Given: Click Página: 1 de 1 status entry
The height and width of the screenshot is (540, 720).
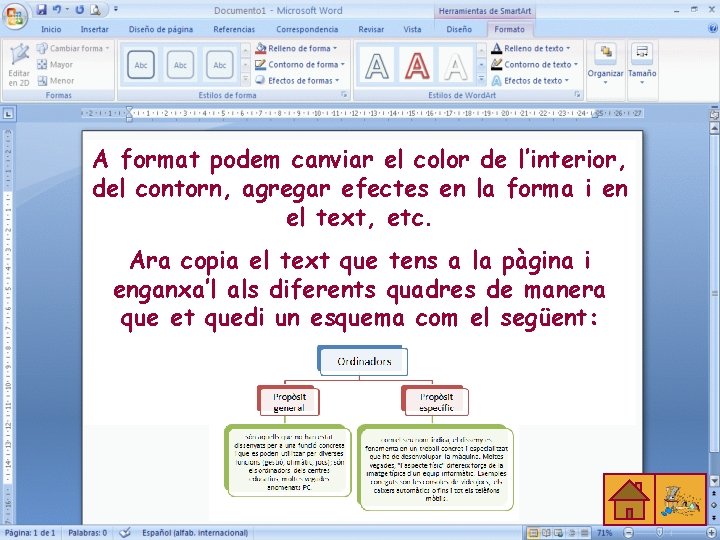Looking at the screenshot, I should 30,533.
